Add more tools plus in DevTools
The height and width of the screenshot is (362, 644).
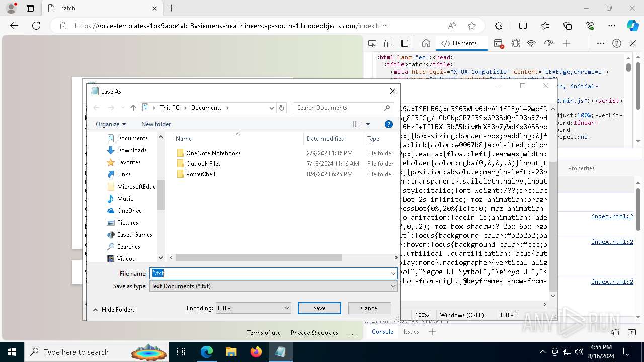click(x=567, y=43)
